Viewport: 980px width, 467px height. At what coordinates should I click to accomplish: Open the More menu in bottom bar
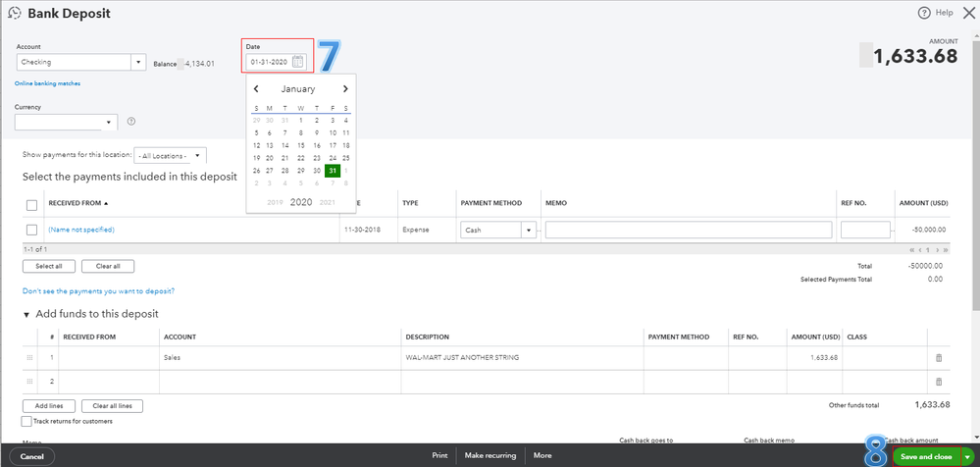click(542, 456)
